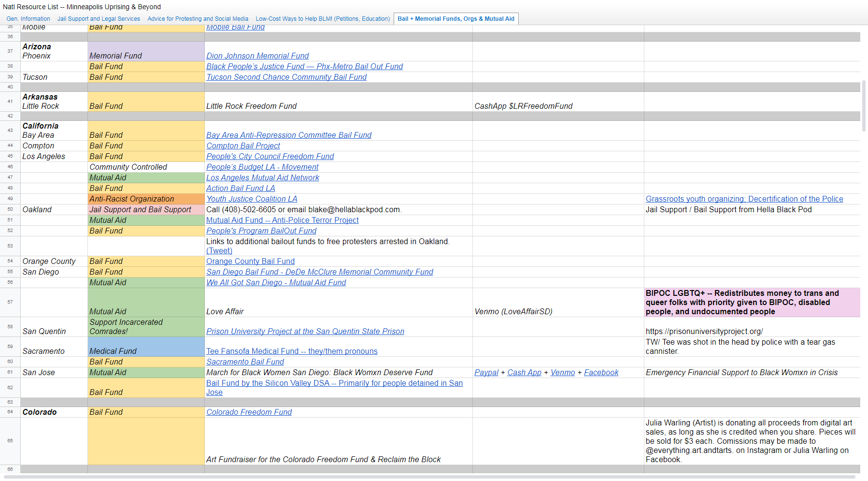Select the Orange County cell
The image size is (868, 481).
[54, 262]
